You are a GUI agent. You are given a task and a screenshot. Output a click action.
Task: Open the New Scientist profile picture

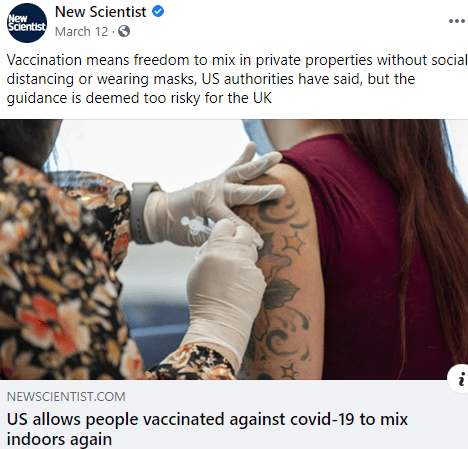point(27,23)
